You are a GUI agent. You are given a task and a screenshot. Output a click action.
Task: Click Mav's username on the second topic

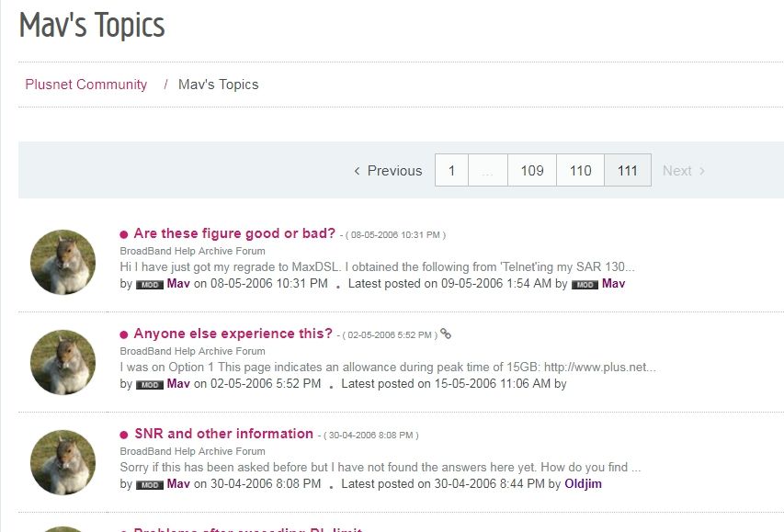pos(177,384)
